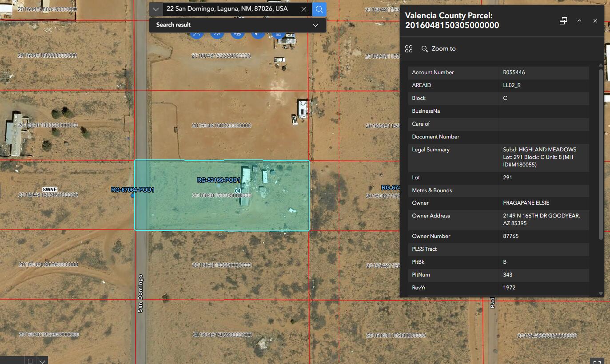Select parcel label 2016048150333000000 on map
The height and width of the screenshot is (364, 610).
[221, 56]
